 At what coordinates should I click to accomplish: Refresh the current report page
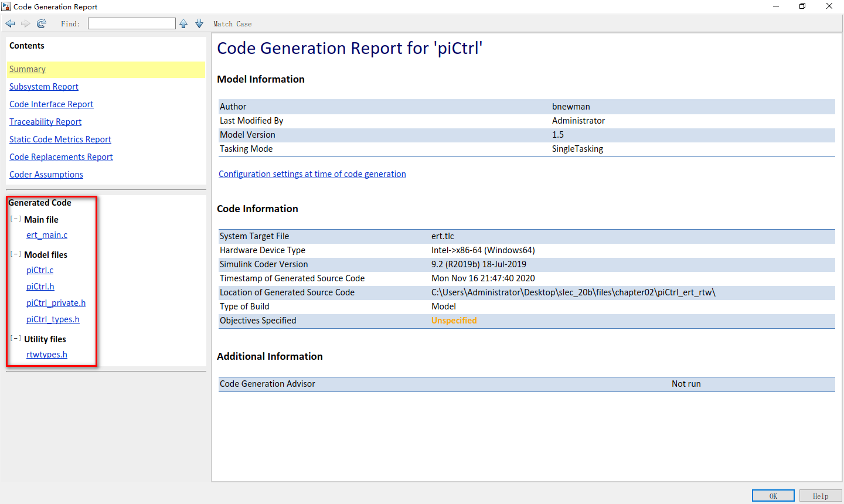click(x=41, y=23)
